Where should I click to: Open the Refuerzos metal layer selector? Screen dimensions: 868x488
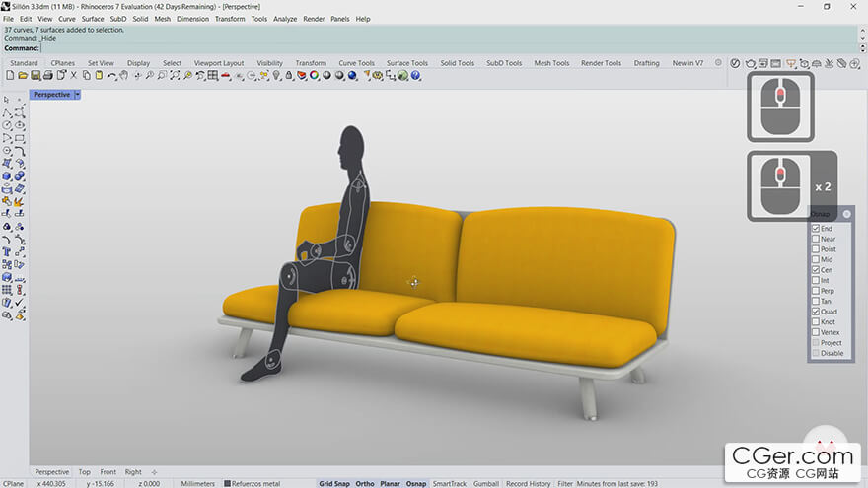point(257,483)
